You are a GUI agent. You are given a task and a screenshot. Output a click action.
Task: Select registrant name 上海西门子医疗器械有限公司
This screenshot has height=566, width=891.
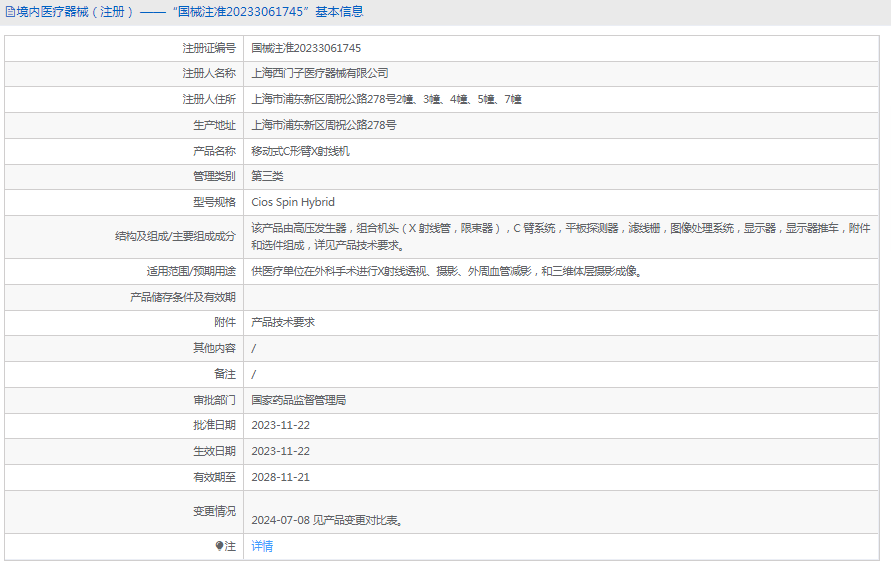click(x=320, y=73)
